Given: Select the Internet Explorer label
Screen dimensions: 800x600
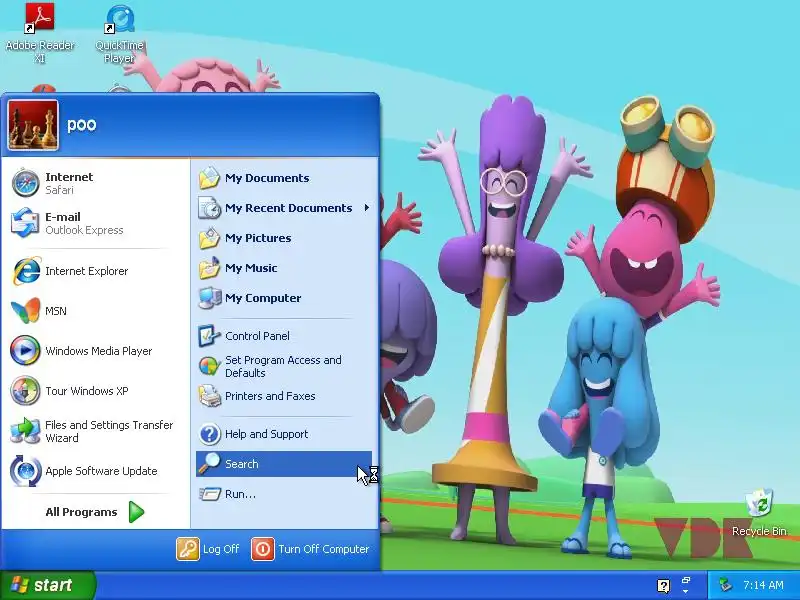Looking at the screenshot, I should coord(87,271).
